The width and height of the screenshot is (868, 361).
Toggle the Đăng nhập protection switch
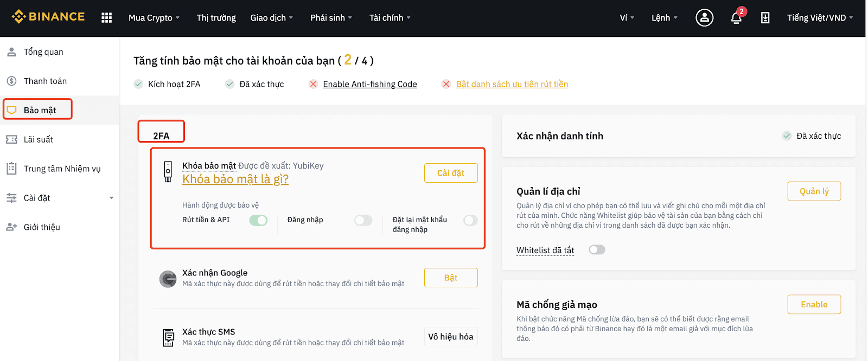[x=363, y=220]
